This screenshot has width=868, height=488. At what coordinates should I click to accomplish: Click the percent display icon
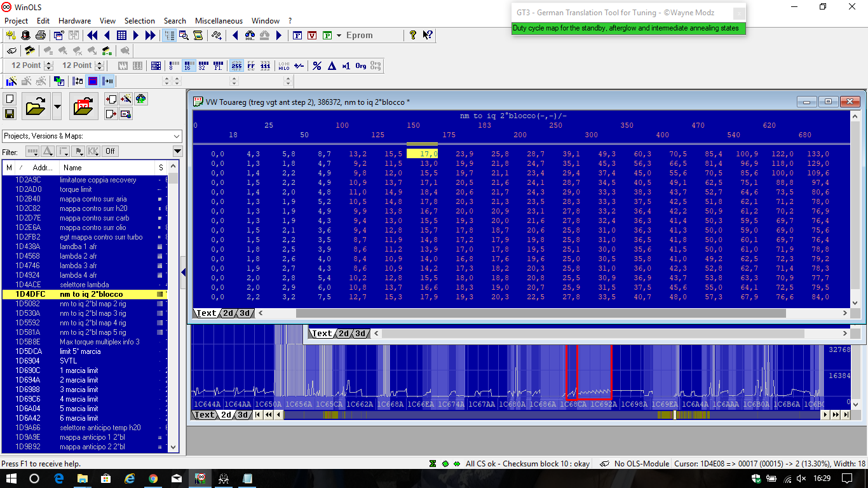[x=316, y=65]
